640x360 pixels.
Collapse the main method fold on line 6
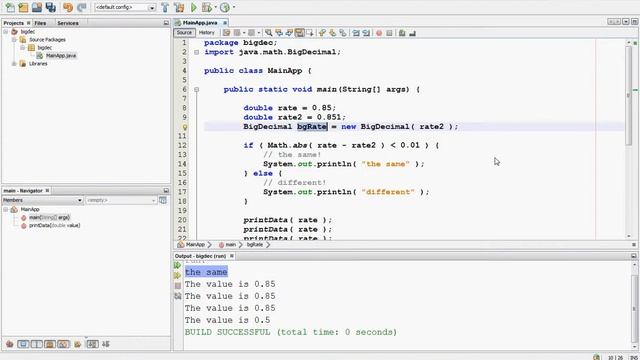196,89
